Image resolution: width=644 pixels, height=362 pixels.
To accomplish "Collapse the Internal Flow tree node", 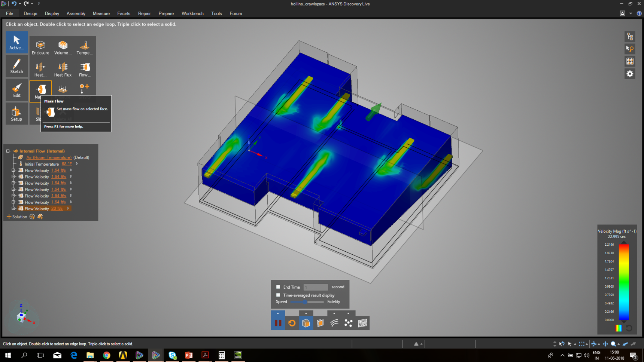I will [8, 151].
